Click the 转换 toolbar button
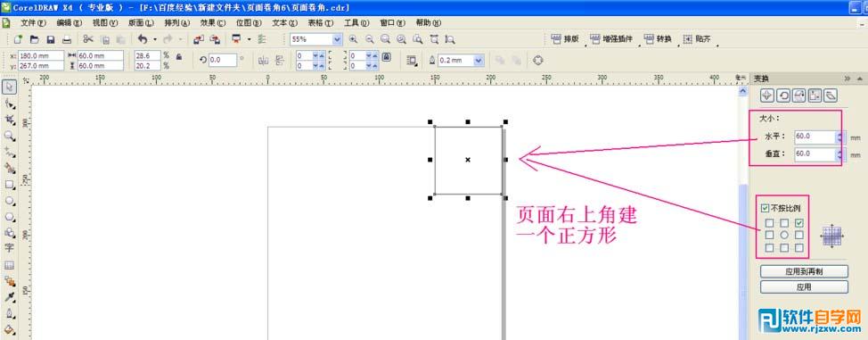868x340 pixels. (658, 39)
